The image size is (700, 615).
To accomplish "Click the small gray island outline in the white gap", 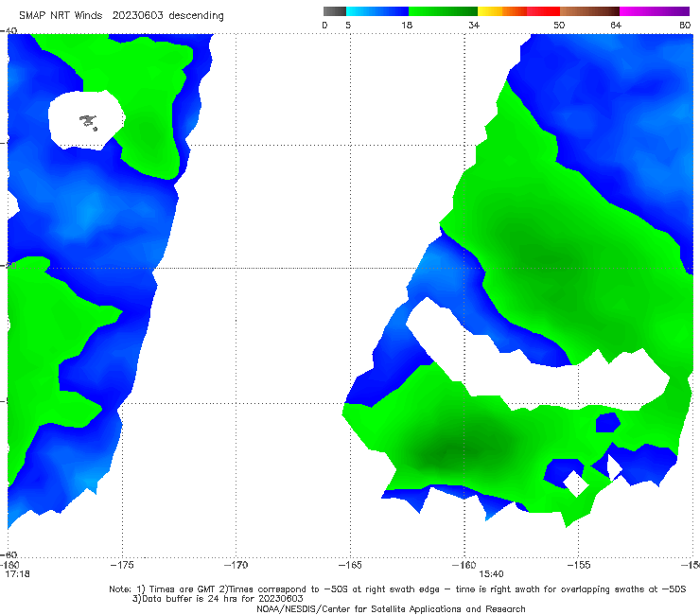I will (x=88, y=122).
